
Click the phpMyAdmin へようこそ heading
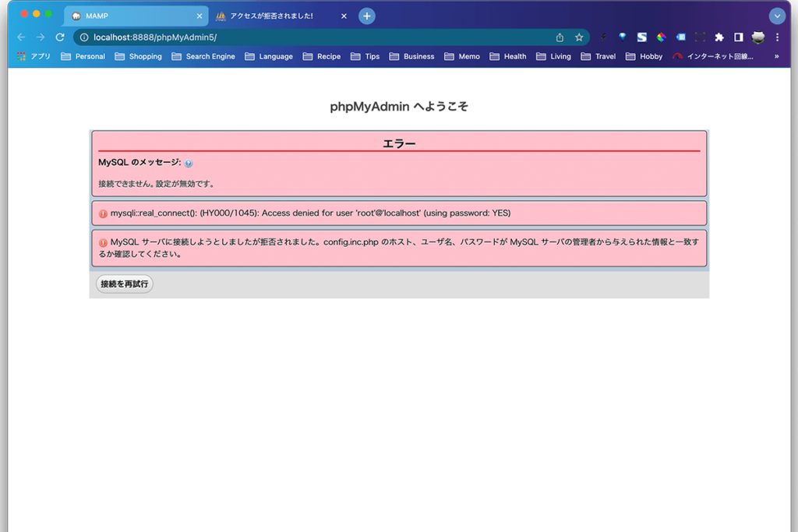pos(399,106)
